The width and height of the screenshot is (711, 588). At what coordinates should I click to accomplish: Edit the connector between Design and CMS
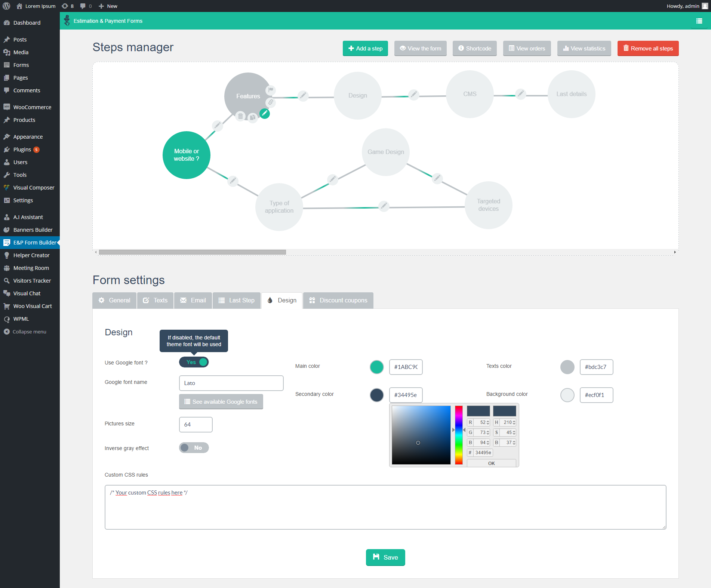413,95
